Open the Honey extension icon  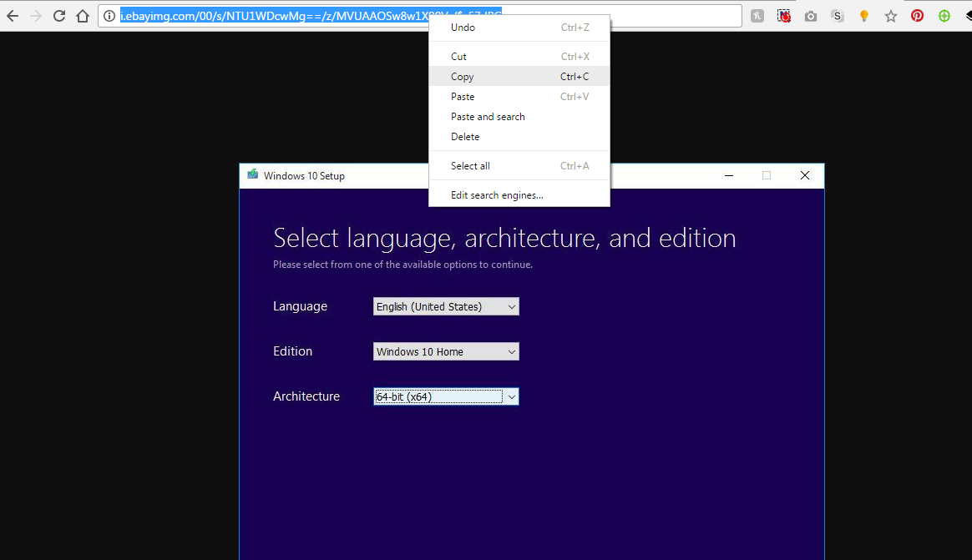click(x=757, y=16)
